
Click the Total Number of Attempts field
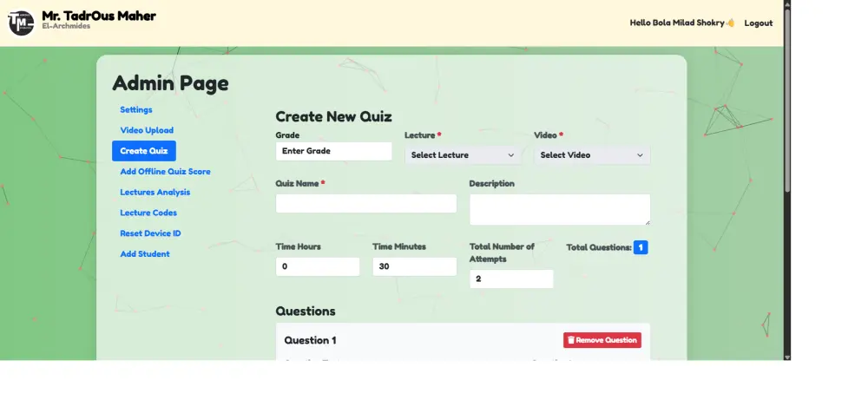pyautogui.click(x=511, y=279)
